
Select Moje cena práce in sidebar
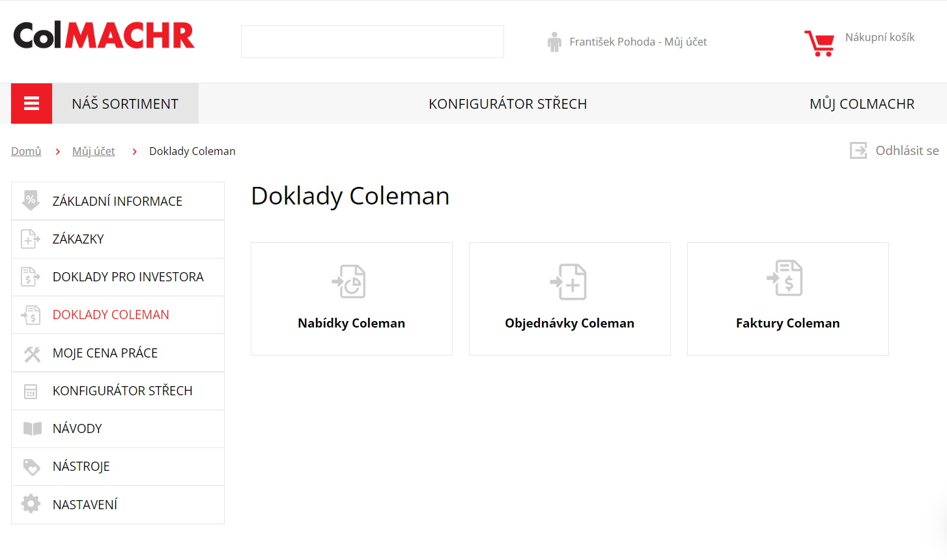tap(118, 353)
